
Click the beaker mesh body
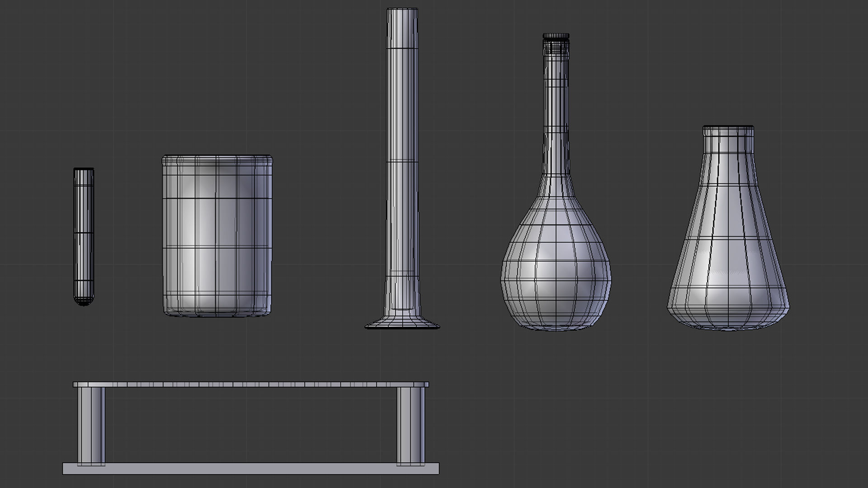point(217,235)
